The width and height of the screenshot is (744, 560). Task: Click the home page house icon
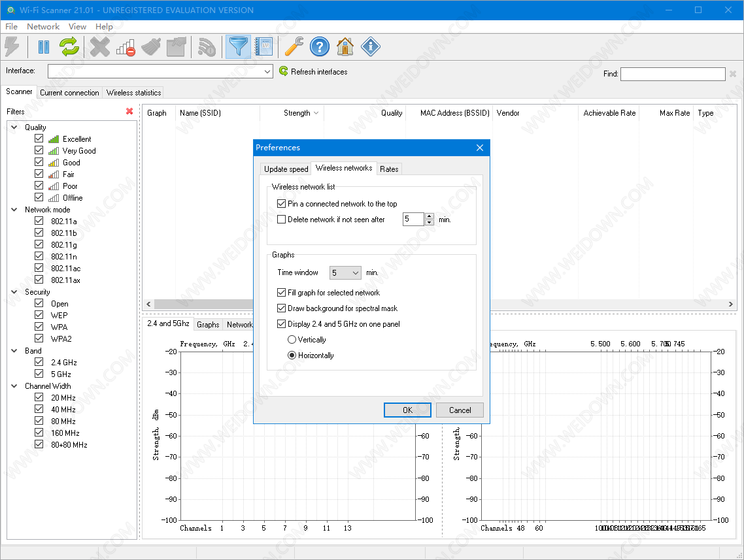coord(345,46)
